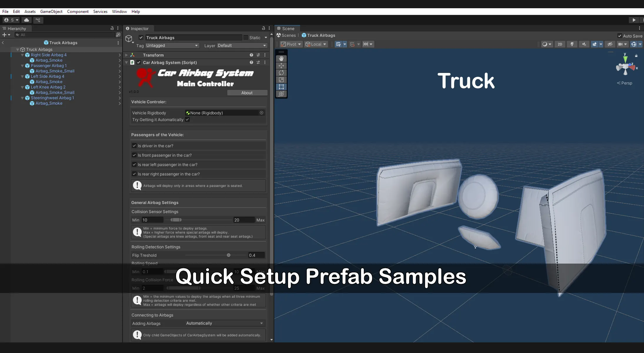Adjust the Flip Treshold slider handle
Screen dimensions: 644x353
(x=229, y=255)
